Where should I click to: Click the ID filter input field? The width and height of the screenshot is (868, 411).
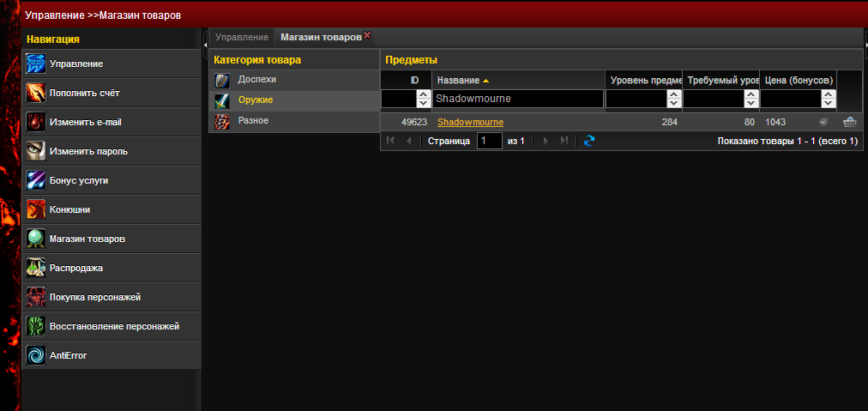point(399,100)
